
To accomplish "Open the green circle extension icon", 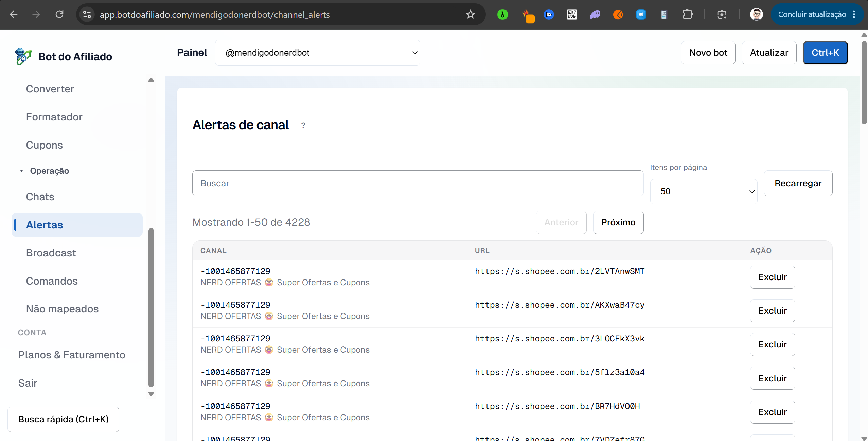I will (x=502, y=14).
